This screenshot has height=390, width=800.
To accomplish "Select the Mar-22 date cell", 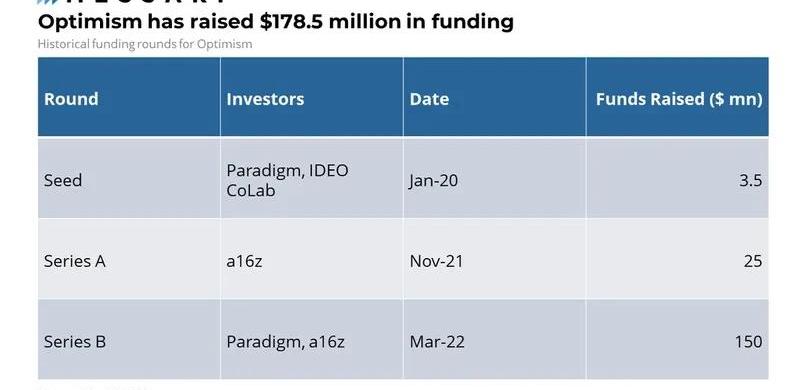I will pyautogui.click(x=495, y=339).
